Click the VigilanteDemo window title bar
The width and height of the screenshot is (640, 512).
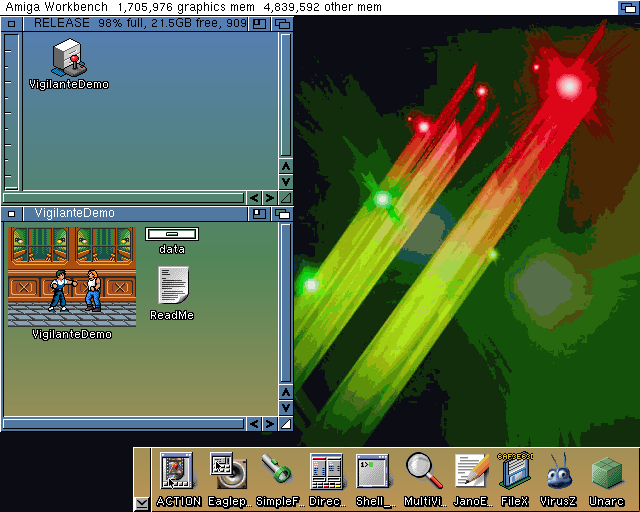pyautogui.click(x=136, y=214)
